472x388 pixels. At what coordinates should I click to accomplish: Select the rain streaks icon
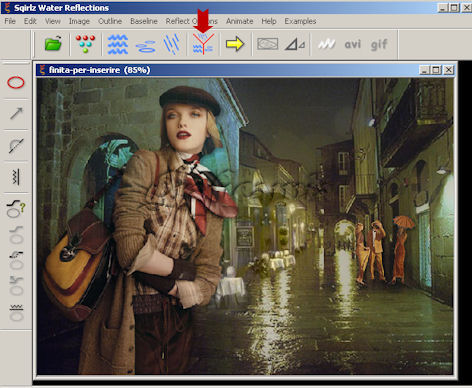coord(172,44)
